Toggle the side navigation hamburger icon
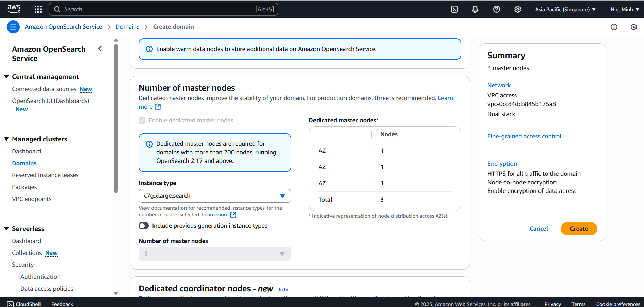Screen dimensions: 644x307 pos(13,27)
